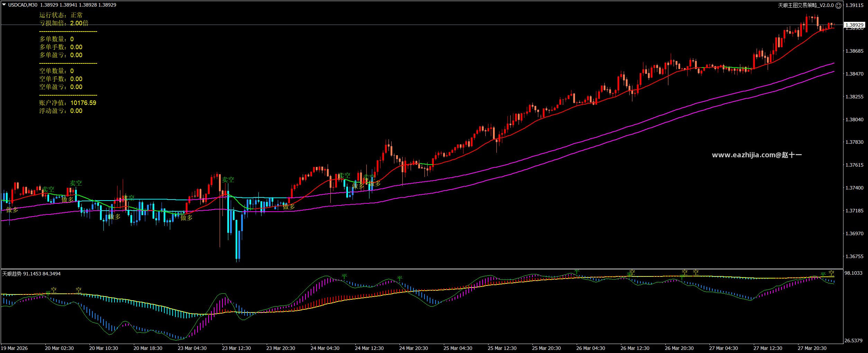Click the 1.37400 price scale label
868x353 pixels.
pyautogui.click(x=854, y=188)
